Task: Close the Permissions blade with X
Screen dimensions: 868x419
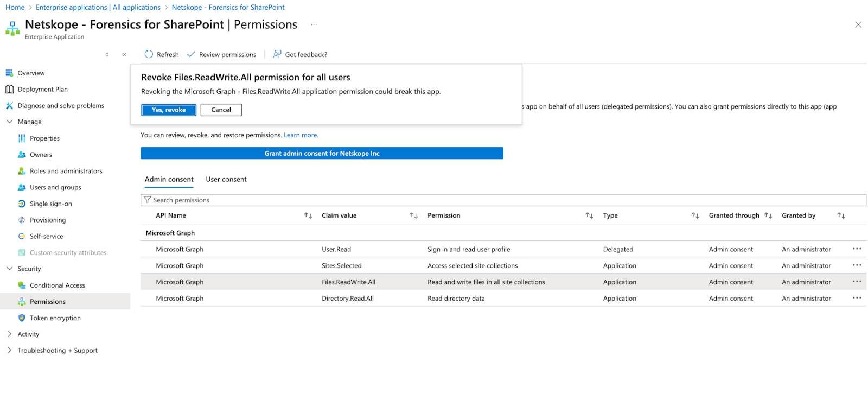Action: [858, 24]
